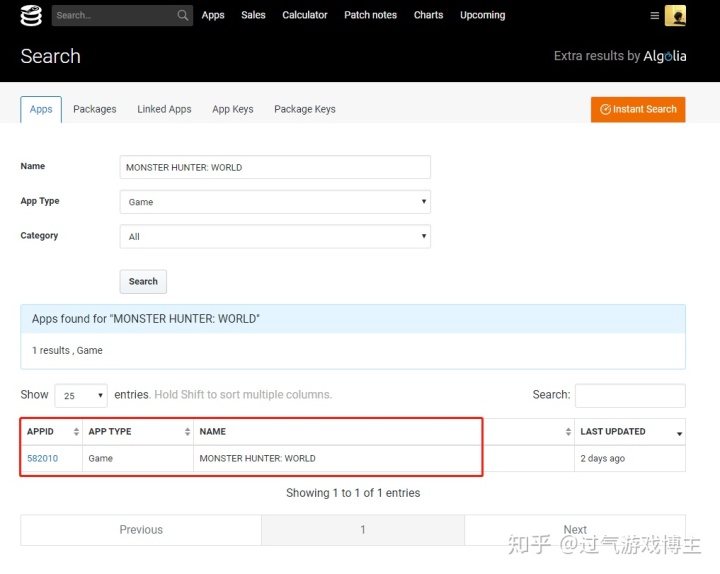Click the Name input with MONSTER HUNTER: WORLD
This screenshot has height=574, width=720.
[275, 167]
